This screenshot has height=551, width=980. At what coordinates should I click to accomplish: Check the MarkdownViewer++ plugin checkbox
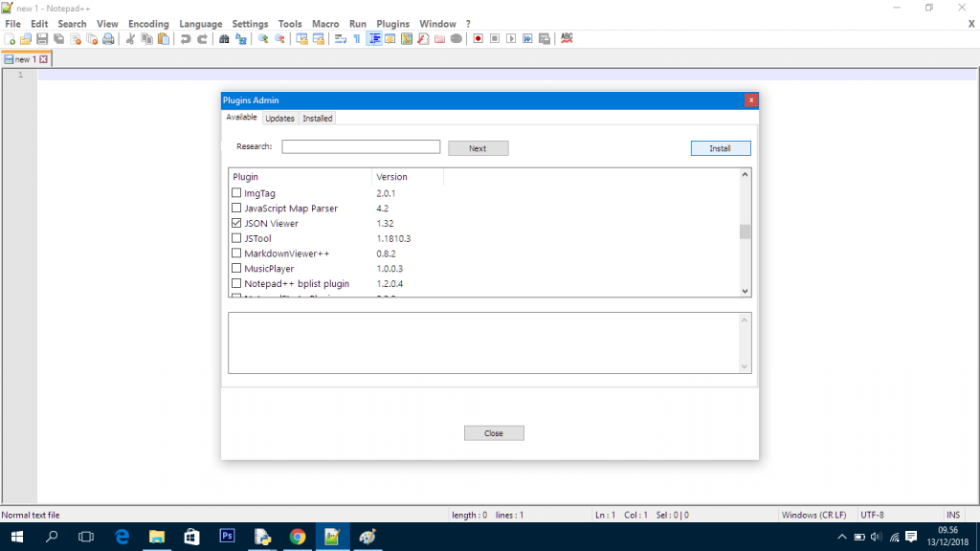click(x=236, y=253)
